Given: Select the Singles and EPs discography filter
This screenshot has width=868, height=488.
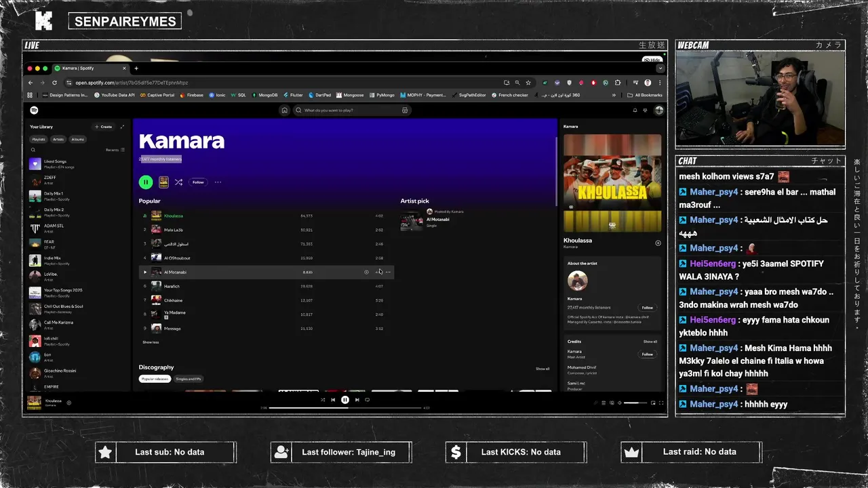Looking at the screenshot, I should 189,379.
